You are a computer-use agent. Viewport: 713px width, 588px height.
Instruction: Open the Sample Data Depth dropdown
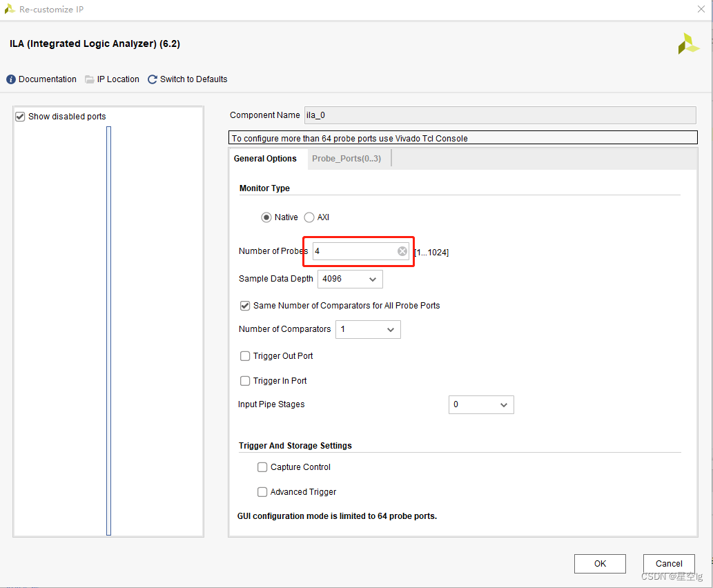pyautogui.click(x=350, y=280)
